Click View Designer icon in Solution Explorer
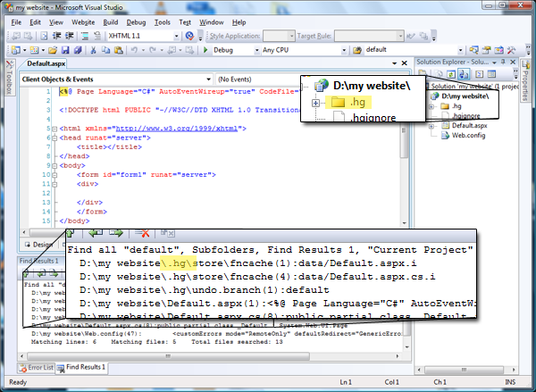 pyautogui.click(x=491, y=74)
